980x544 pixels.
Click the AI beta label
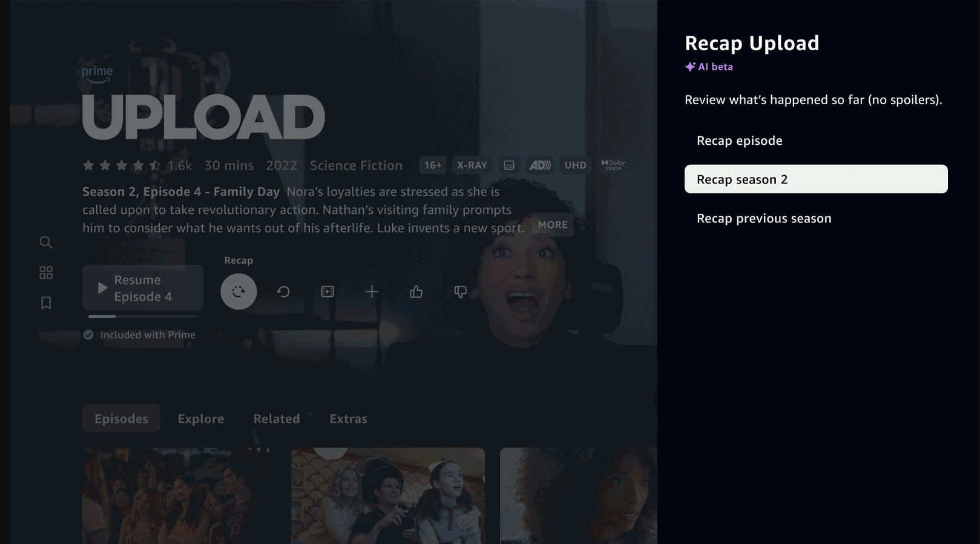[x=715, y=67]
